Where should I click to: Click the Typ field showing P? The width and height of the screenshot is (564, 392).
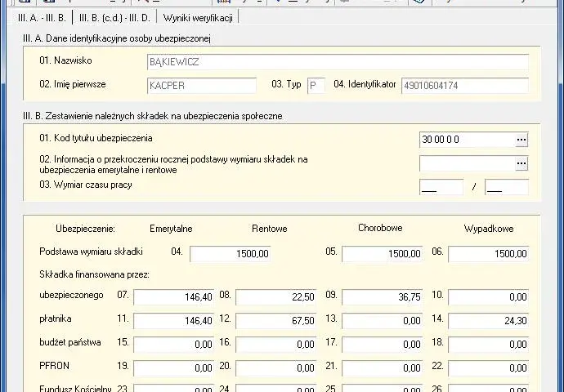pos(316,86)
